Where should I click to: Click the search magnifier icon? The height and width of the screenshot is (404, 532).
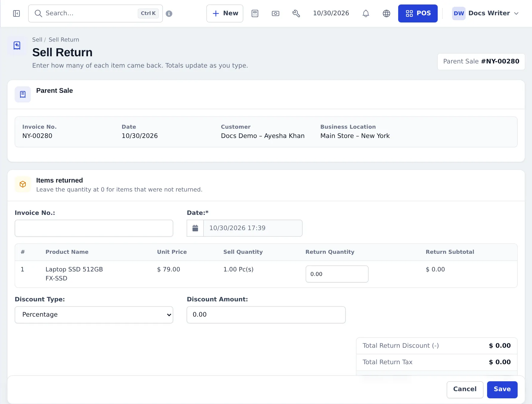pos(38,13)
